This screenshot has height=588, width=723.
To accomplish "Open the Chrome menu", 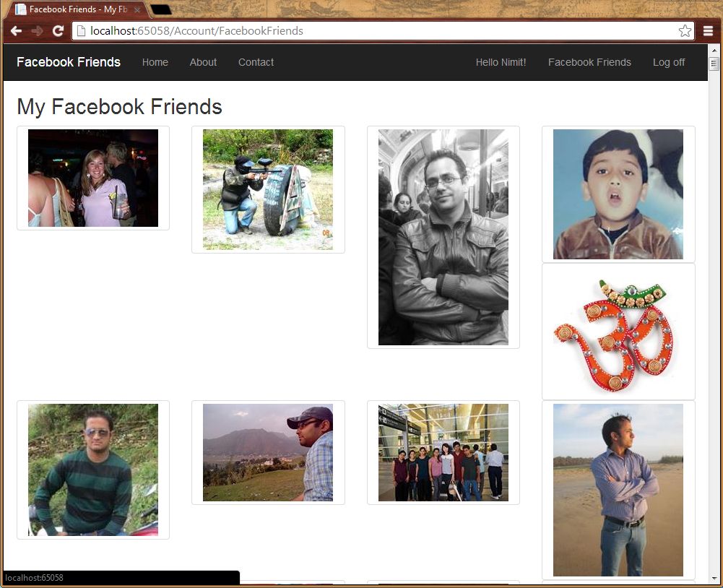I will [x=709, y=30].
